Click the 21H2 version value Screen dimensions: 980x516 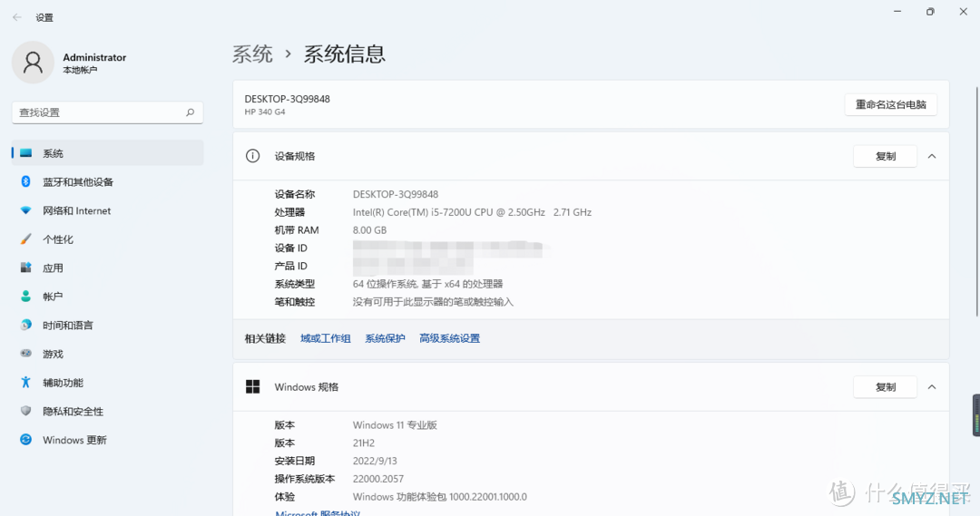364,443
